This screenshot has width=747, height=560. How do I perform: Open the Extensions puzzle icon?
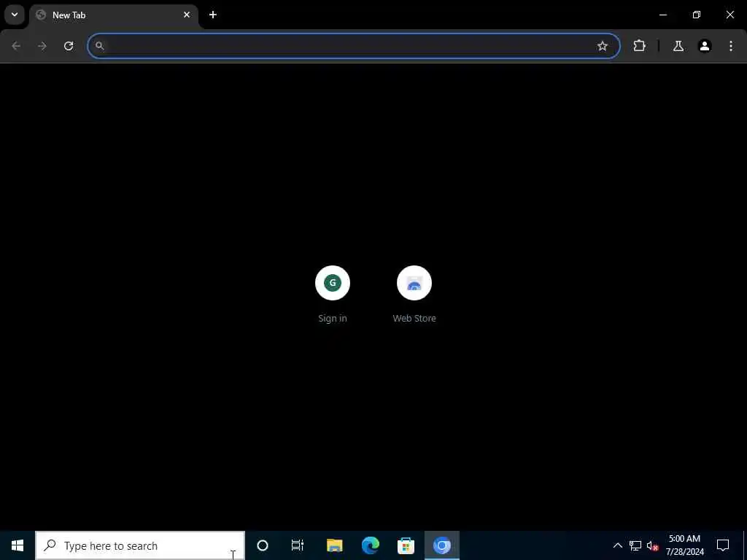pyautogui.click(x=639, y=46)
